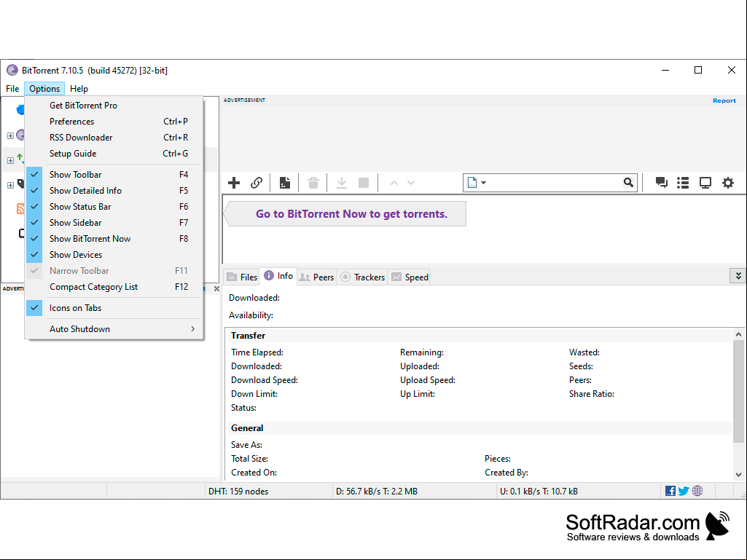Click the info pane scrollbar up arrow
The height and width of the screenshot is (560, 747).
click(738, 334)
